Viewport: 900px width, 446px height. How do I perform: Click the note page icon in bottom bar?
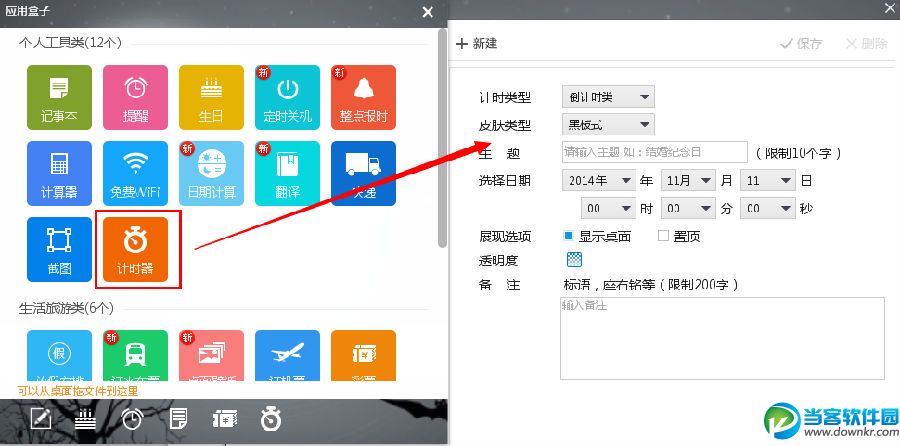point(179,420)
